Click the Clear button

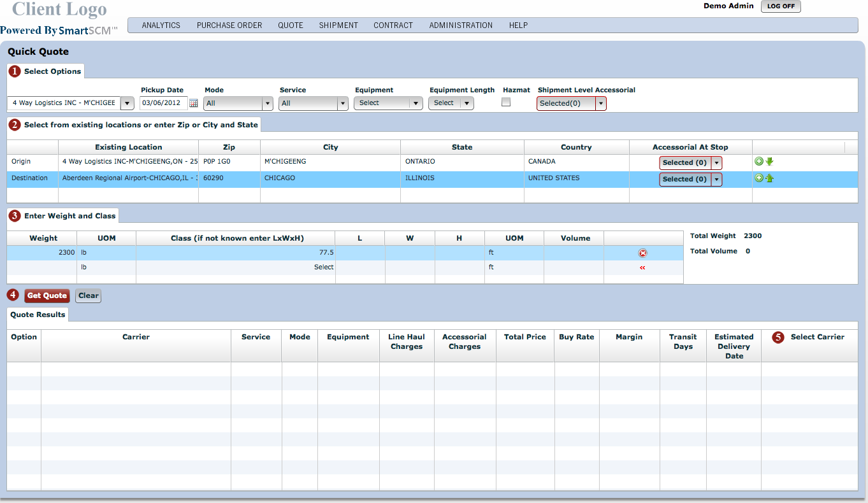point(89,295)
